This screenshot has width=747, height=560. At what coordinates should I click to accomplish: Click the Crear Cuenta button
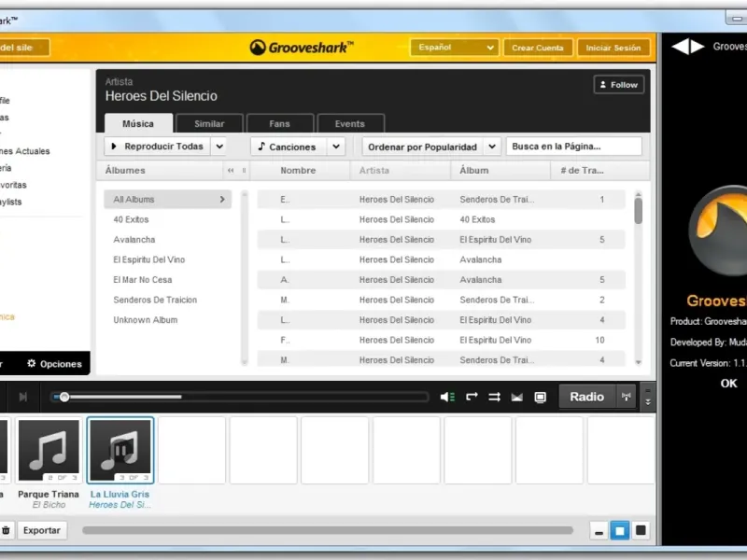[538, 48]
